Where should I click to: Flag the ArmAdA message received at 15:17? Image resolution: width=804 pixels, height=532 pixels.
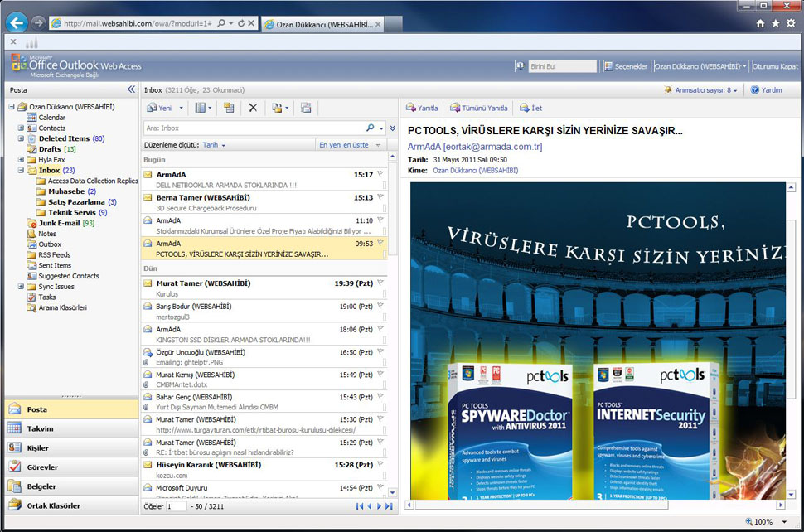coord(380,174)
